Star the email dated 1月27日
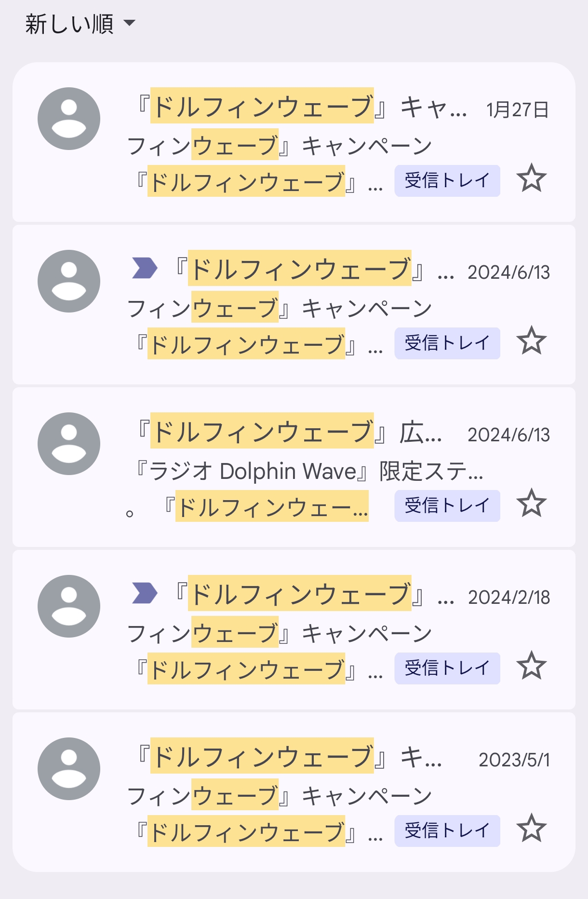Screen dimensions: 588x899 pos(531,178)
